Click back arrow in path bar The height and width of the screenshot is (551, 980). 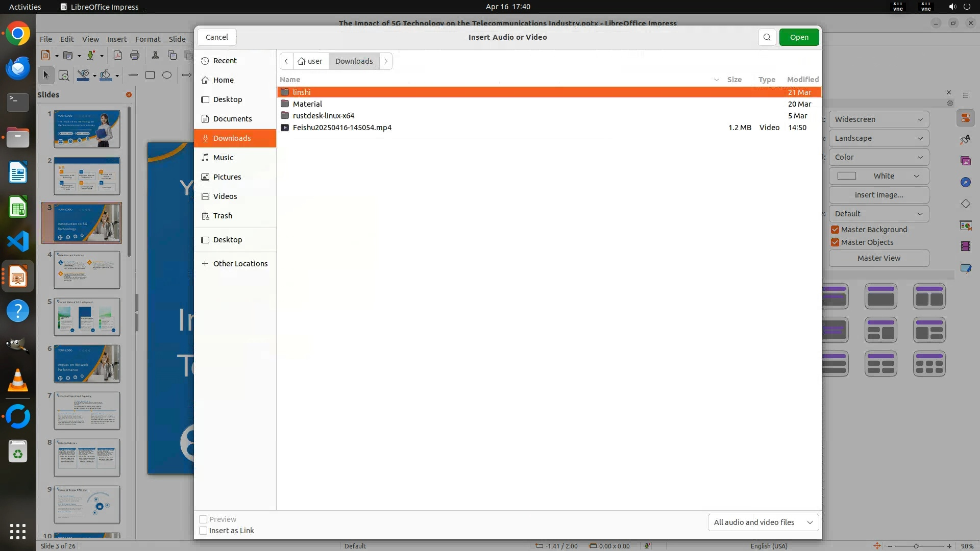(286, 61)
